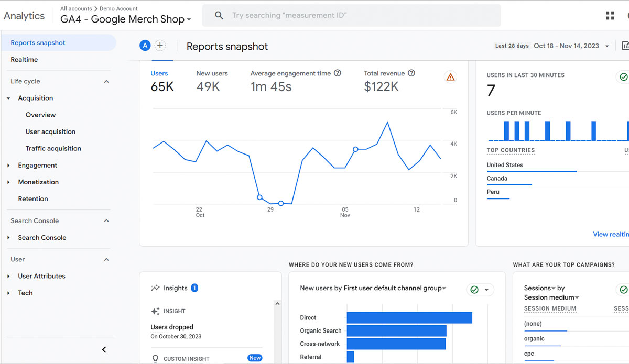Expand User Attributes reports
Viewport: 629px width, 364px height.
coord(8,277)
